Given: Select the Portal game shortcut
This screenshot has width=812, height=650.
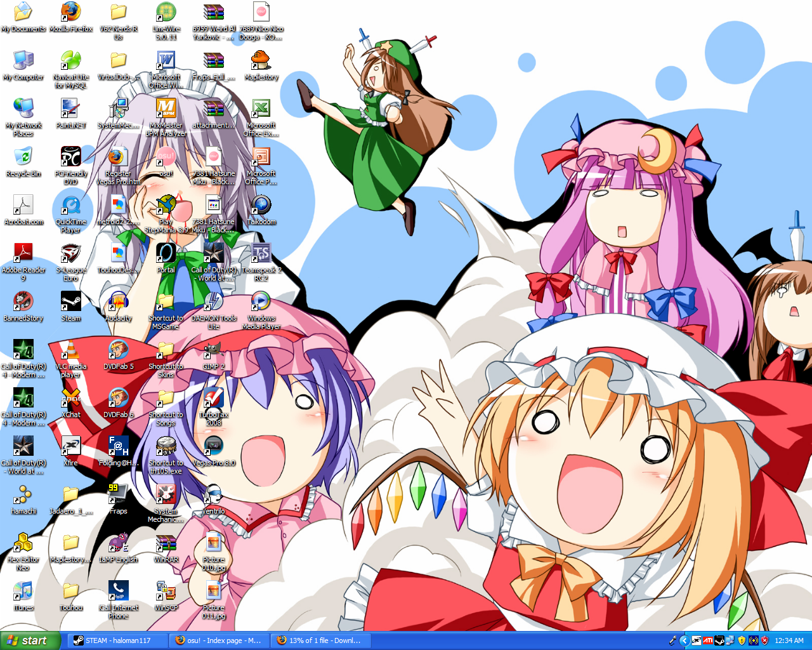Looking at the screenshot, I should (166, 253).
